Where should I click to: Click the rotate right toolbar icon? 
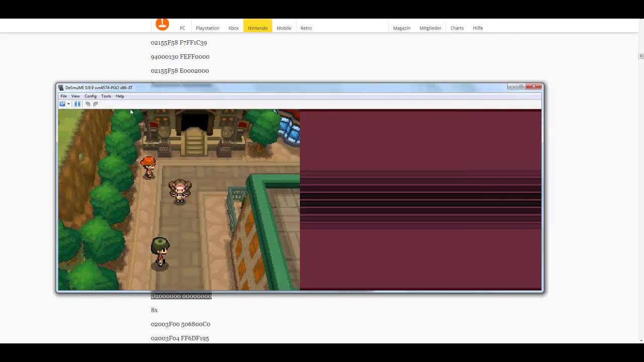(x=95, y=104)
